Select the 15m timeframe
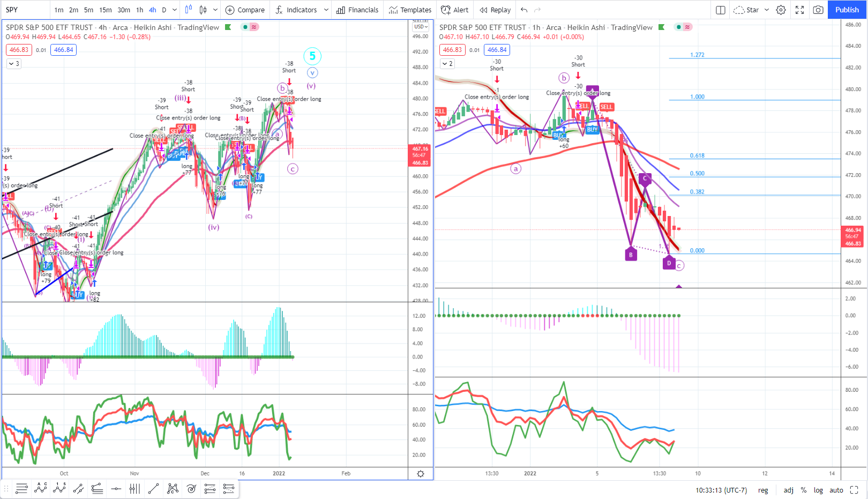Image resolution: width=868 pixels, height=499 pixels. [x=106, y=10]
